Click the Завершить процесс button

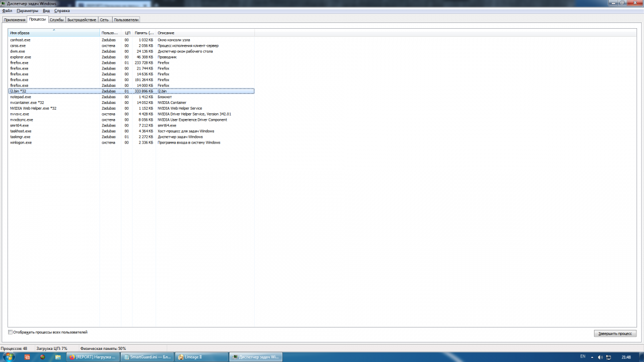(x=615, y=333)
